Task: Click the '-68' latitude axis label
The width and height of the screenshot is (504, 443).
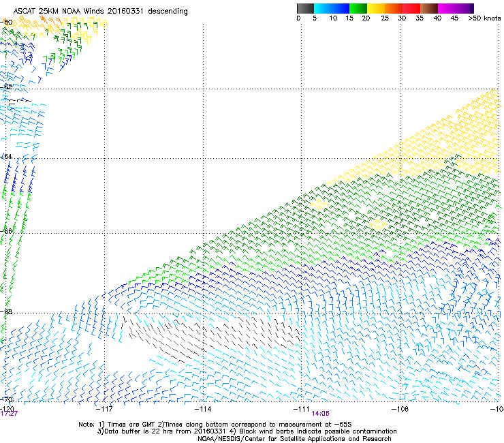Action: (x=6, y=311)
